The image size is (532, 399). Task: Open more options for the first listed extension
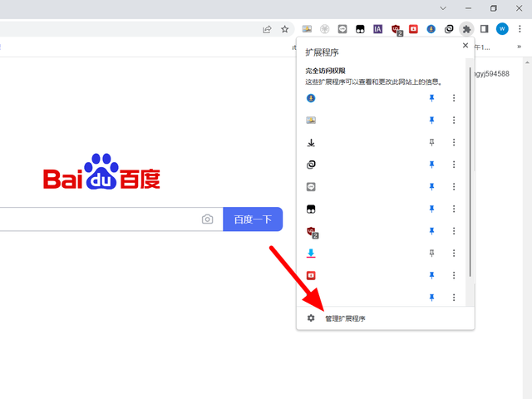pyautogui.click(x=454, y=98)
